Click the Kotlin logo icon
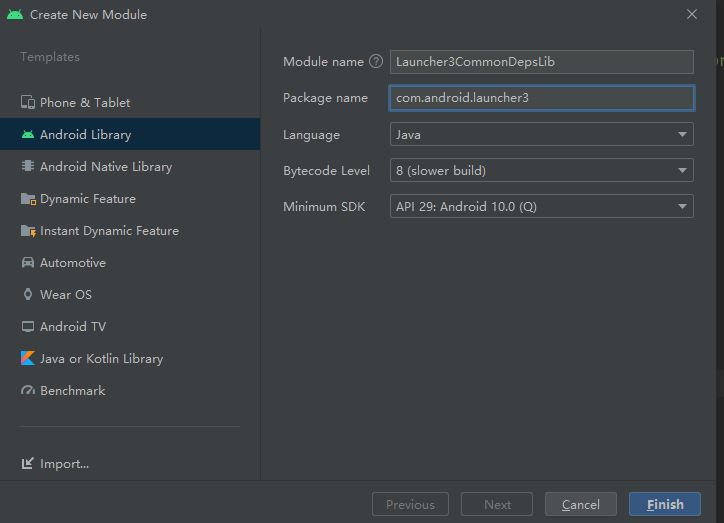Screen dimensions: 724x523 click(28, 358)
